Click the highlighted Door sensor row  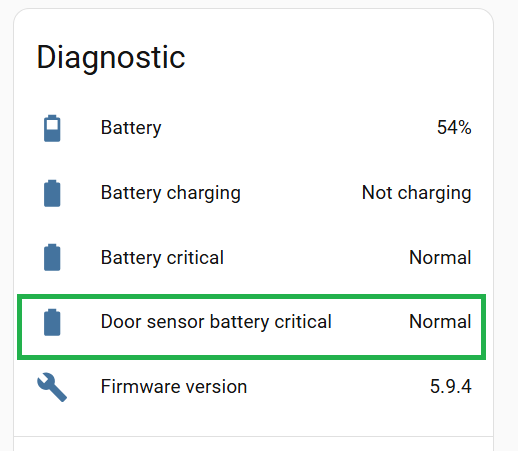(x=251, y=327)
